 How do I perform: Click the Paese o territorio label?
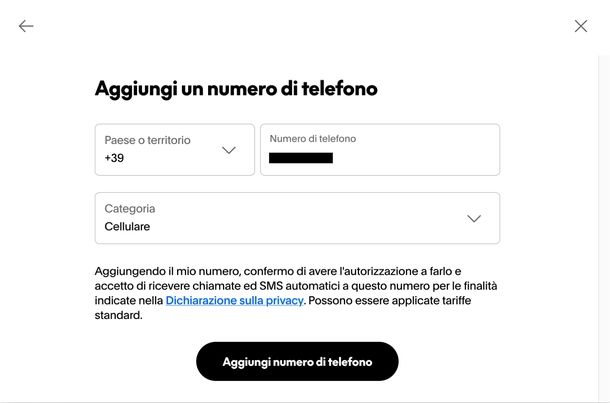pyautogui.click(x=147, y=140)
